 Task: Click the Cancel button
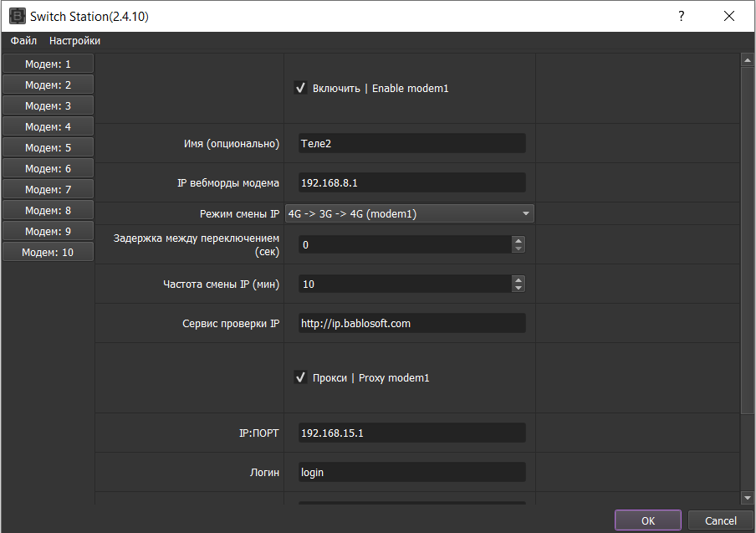720,520
